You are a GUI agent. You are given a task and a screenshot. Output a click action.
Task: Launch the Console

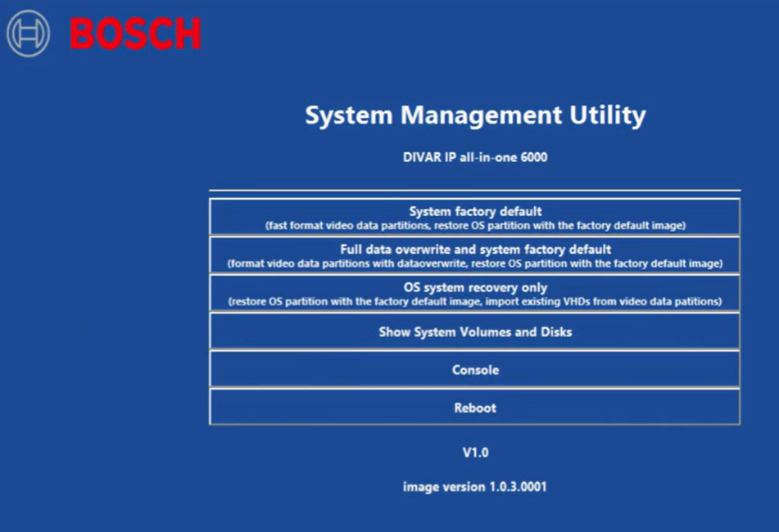pos(475,369)
